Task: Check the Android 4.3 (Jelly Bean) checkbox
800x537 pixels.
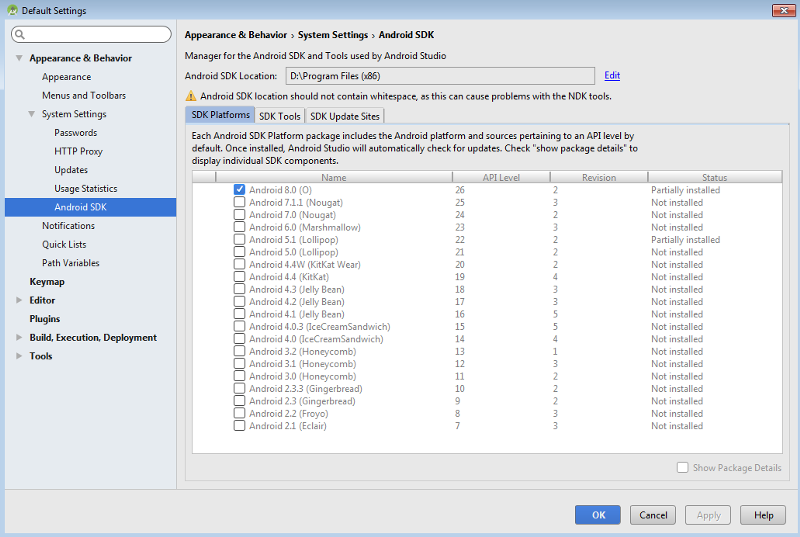Action: (x=239, y=289)
